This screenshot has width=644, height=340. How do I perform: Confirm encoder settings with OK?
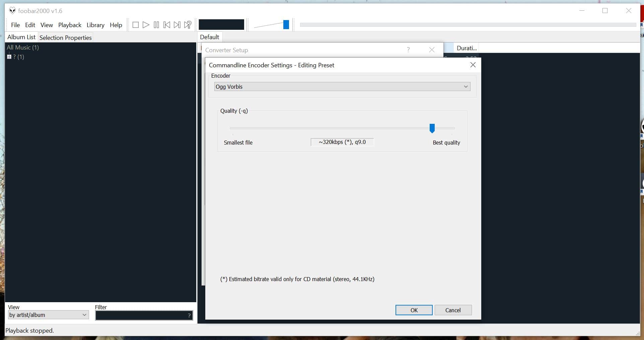pos(414,310)
